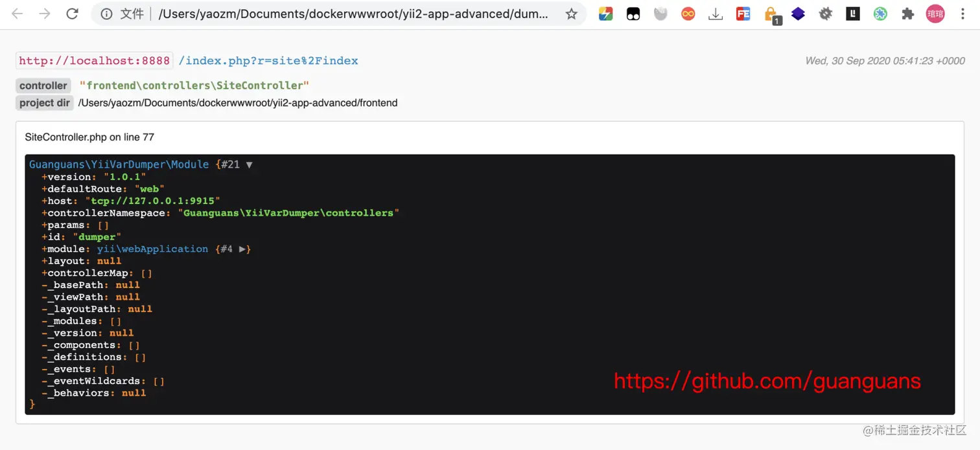Collapse the Module #21 dump object
This screenshot has height=450, width=980.
(x=248, y=164)
